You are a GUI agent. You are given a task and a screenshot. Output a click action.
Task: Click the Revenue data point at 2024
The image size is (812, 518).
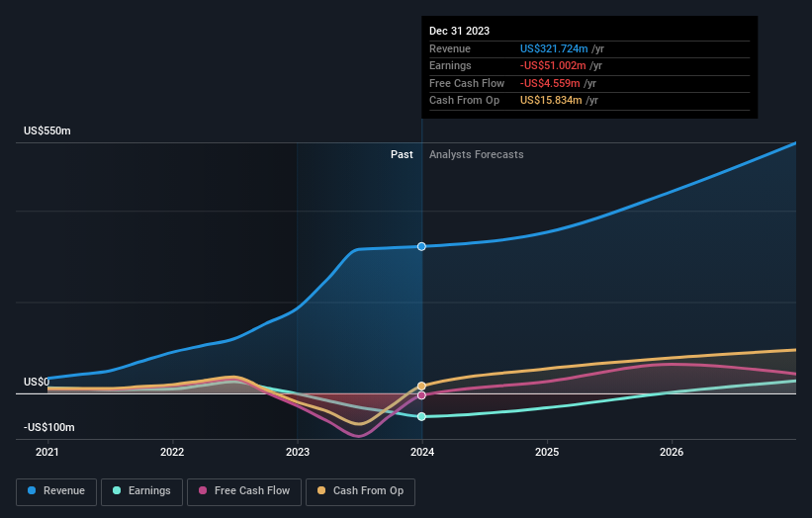coord(421,246)
